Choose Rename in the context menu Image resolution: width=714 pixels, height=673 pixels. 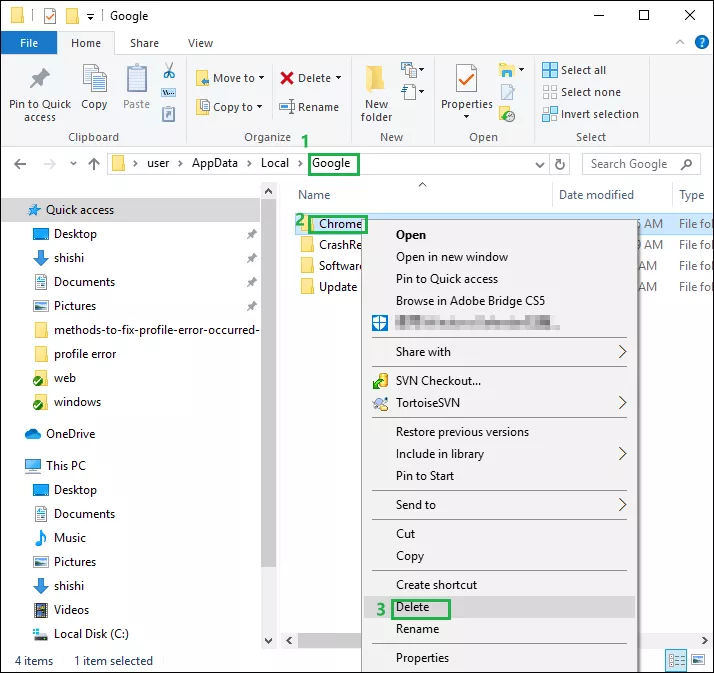tap(499, 629)
